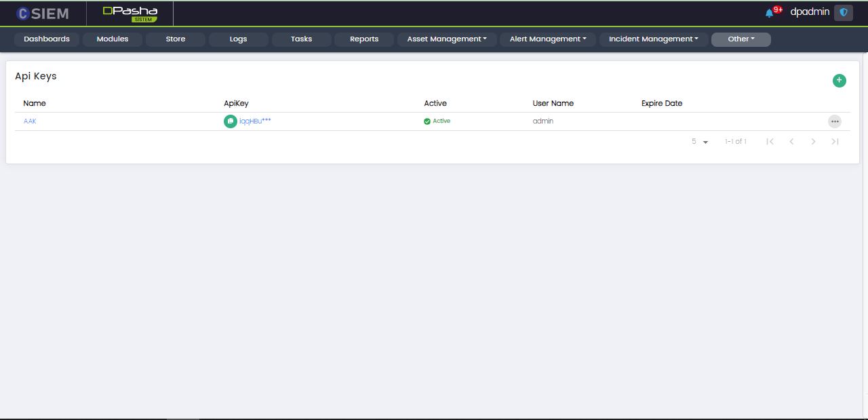Go to the next page arrow
This screenshot has height=420, width=868.
(x=813, y=142)
